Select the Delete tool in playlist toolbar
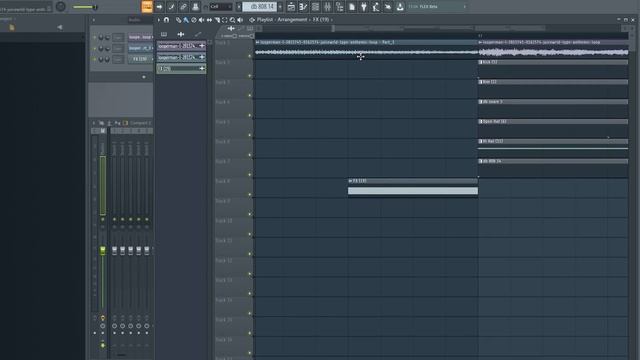The image size is (640, 360). [194, 20]
